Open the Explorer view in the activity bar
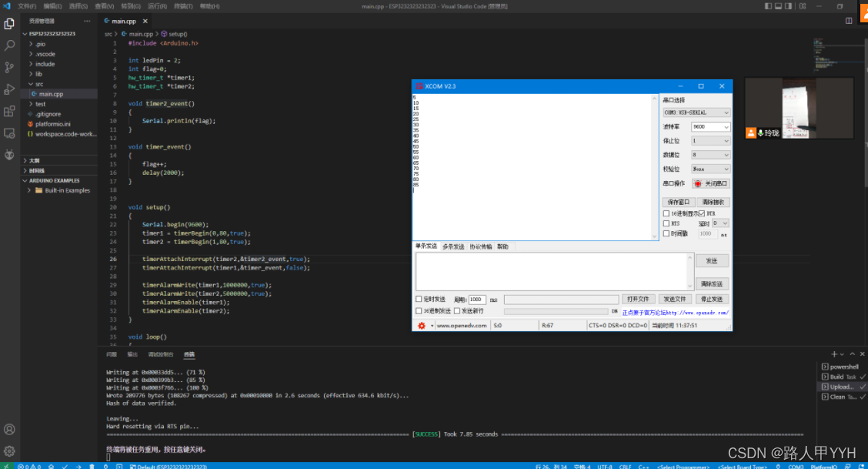Viewport: 868px width, 469px height. 9,24
